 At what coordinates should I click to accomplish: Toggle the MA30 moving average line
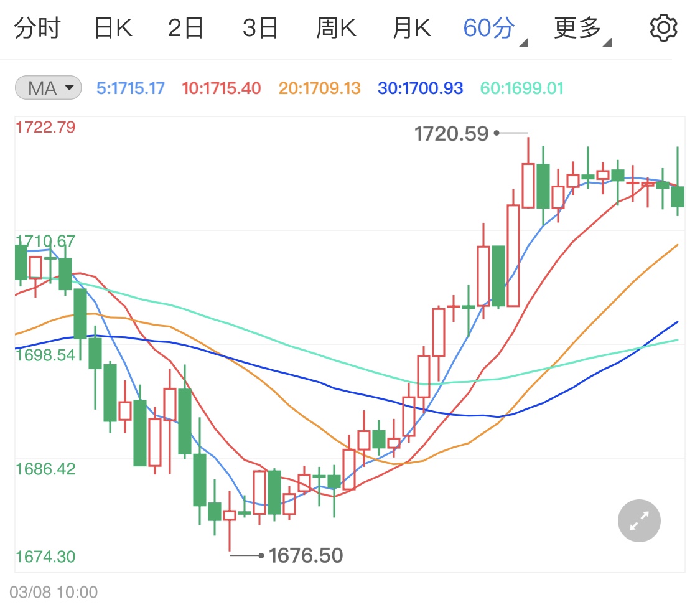(420, 88)
